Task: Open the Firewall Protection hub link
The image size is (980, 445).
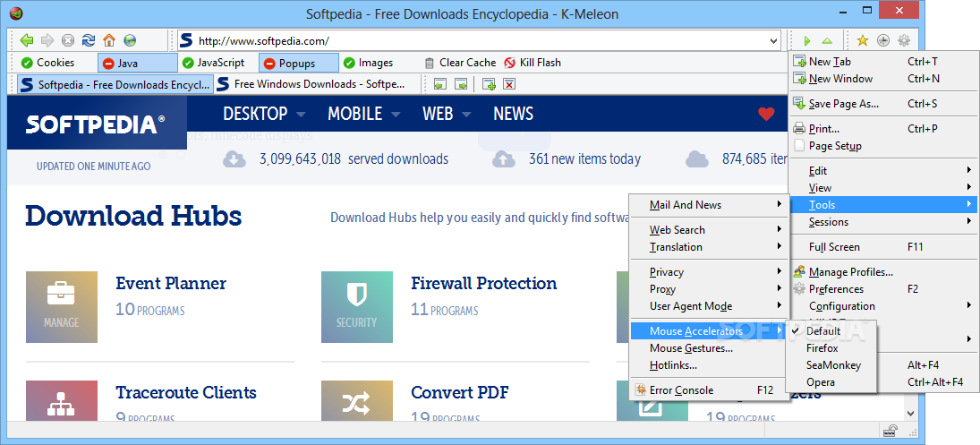Action: 484,283
